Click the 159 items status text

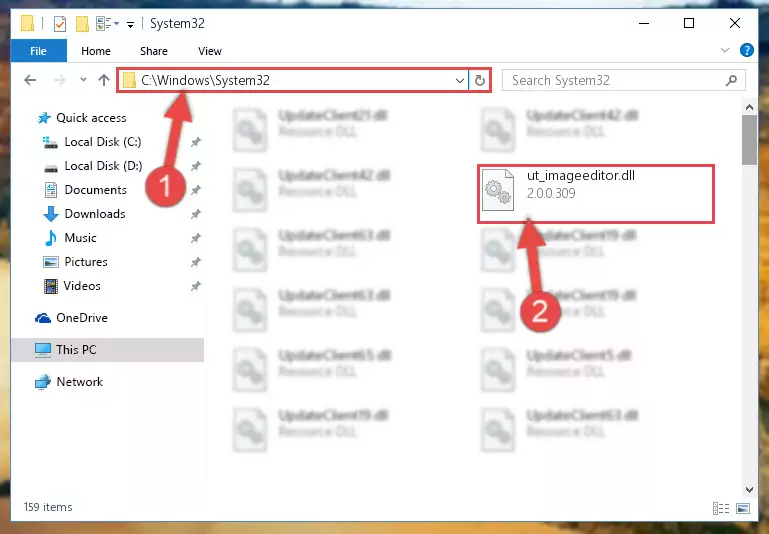click(48, 507)
